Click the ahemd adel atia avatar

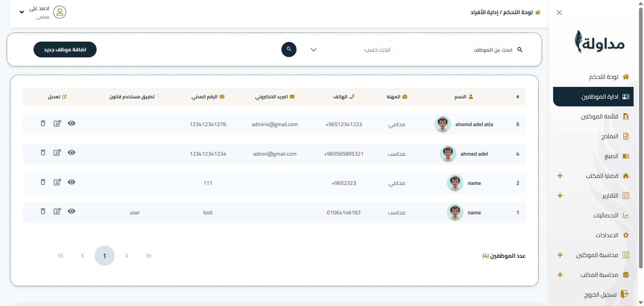click(x=442, y=124)
